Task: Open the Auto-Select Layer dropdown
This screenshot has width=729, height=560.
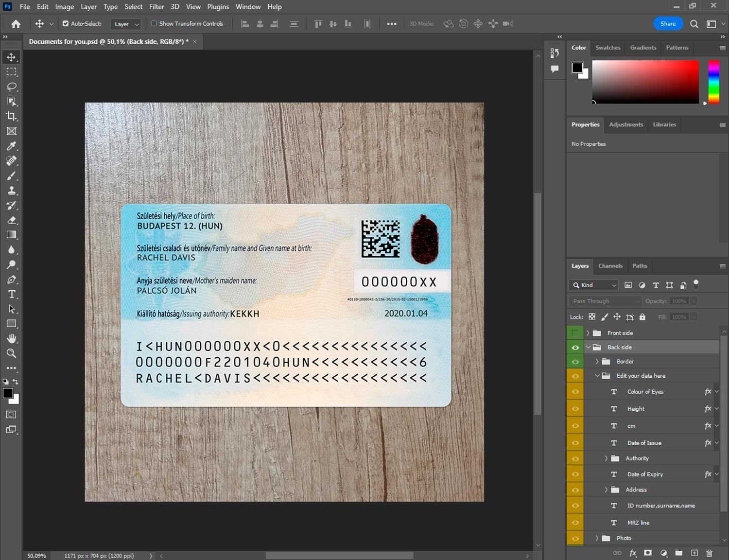Action: 125,24
